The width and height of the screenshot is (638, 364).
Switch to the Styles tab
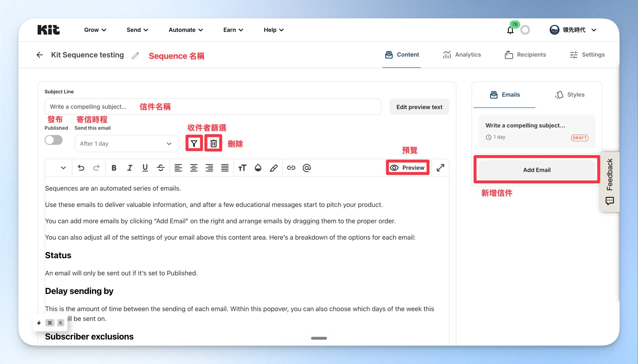(x=570, y=95)
